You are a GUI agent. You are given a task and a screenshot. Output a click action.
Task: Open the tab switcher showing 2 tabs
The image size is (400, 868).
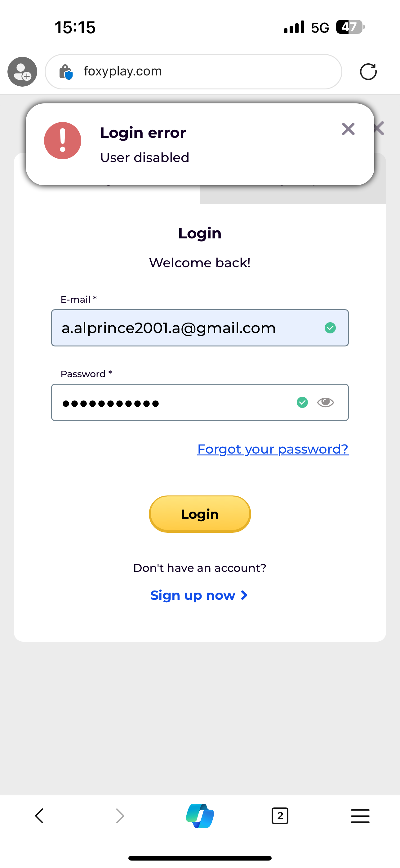pyautogui.click(x=280, y=816)
